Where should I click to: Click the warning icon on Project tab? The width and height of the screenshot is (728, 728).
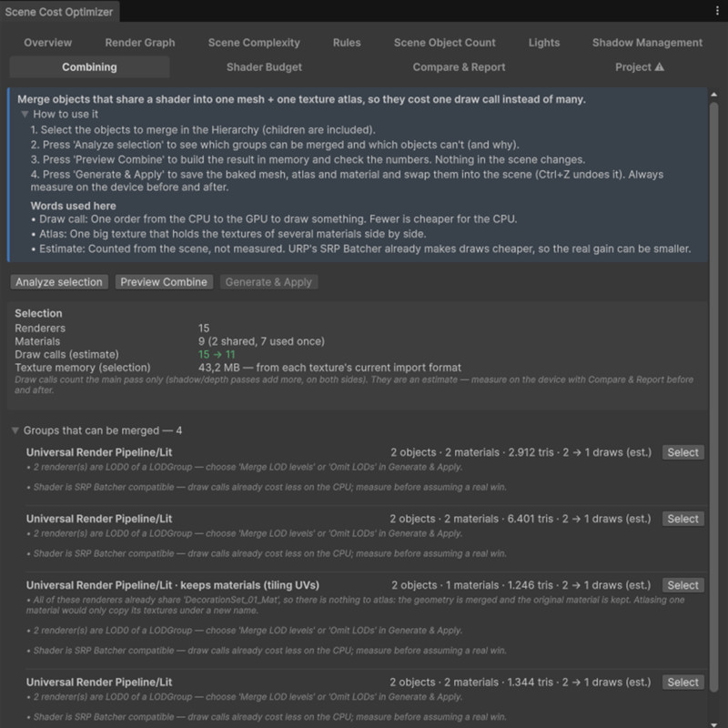click(x=659, y=66)
